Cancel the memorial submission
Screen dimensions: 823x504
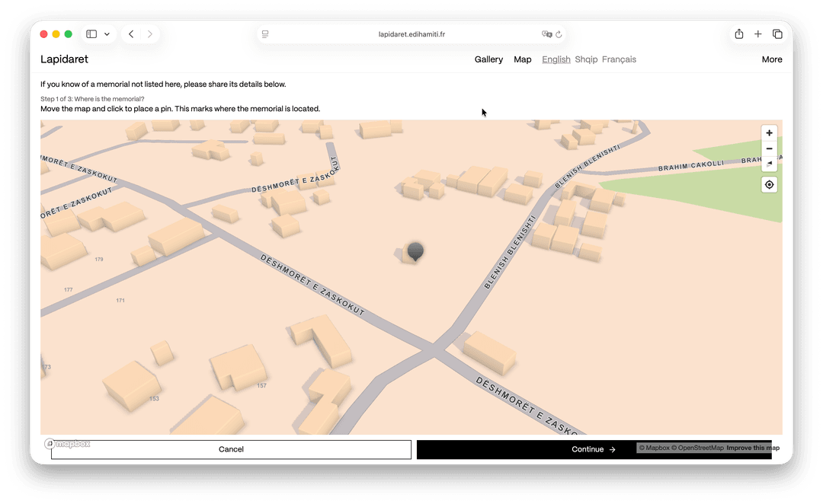coord(231,449)
